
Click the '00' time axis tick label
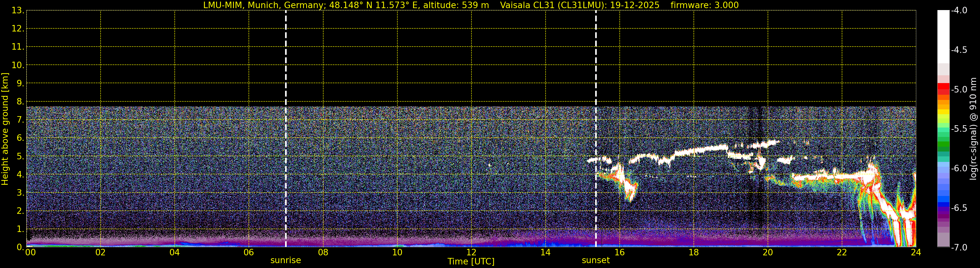(31, 252)
